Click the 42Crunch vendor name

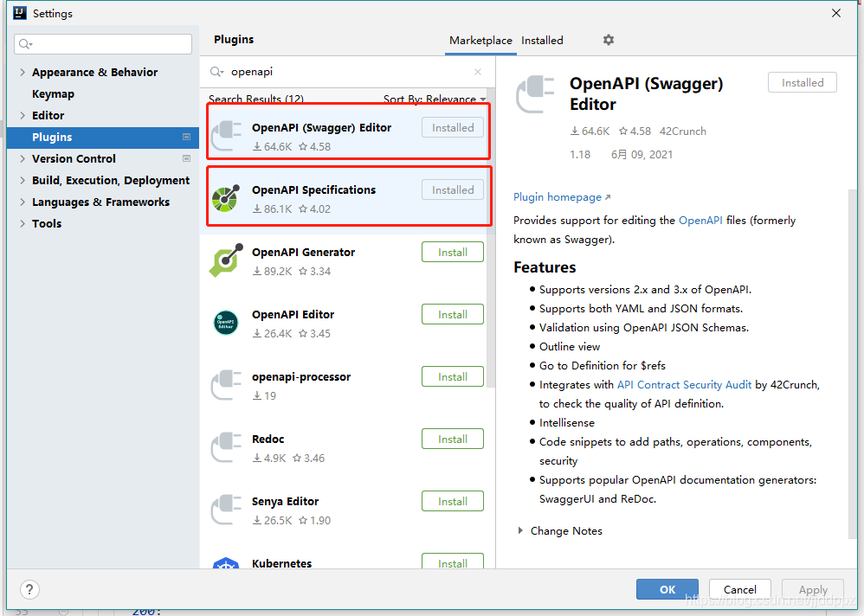pyautogui.click(x=682, y=131)
